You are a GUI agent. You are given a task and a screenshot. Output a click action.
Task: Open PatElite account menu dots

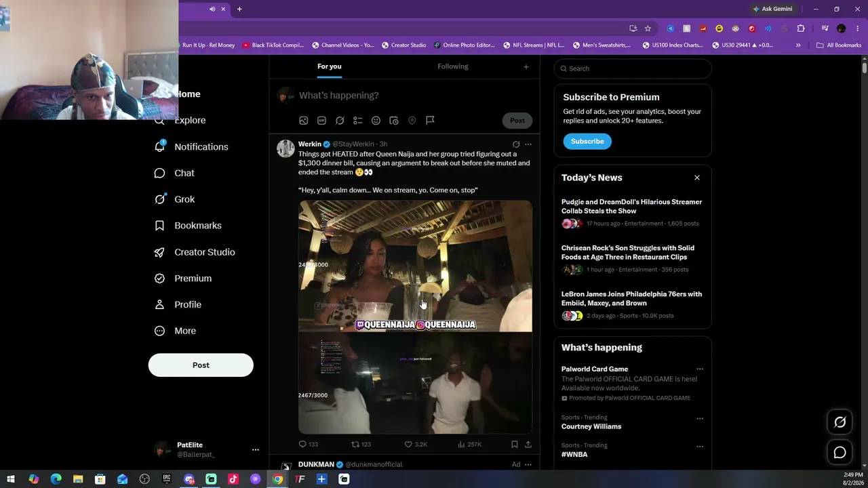point(256,450)
